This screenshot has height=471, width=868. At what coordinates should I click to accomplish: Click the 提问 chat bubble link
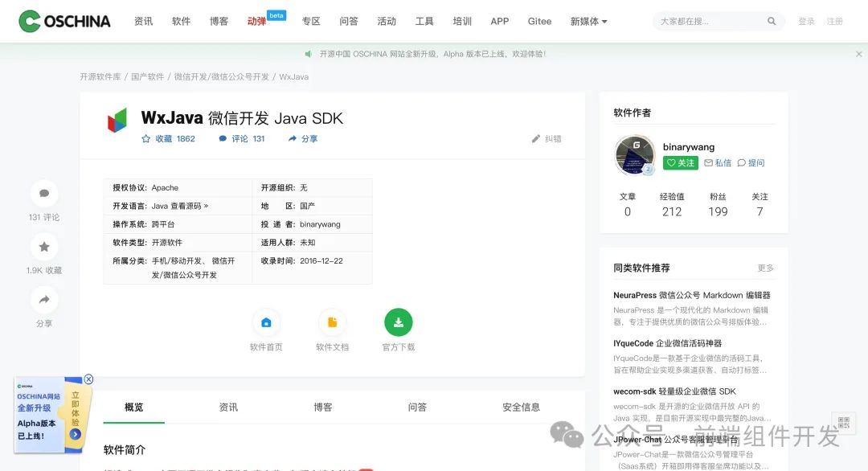tap(751, 162)
